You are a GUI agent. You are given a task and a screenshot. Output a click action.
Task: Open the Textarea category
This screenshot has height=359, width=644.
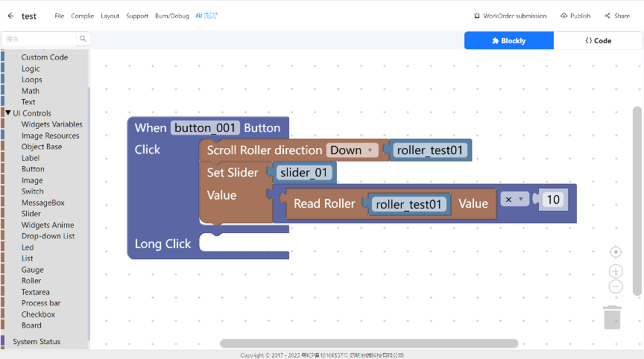tap(35, 292)
